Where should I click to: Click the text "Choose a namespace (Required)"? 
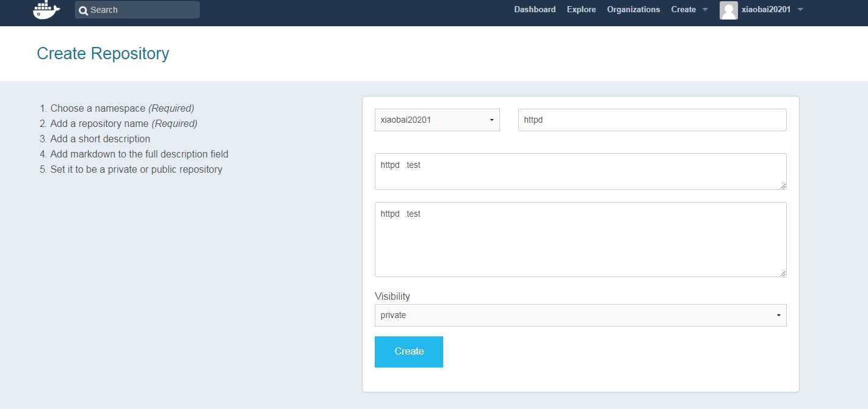point(122,108)
